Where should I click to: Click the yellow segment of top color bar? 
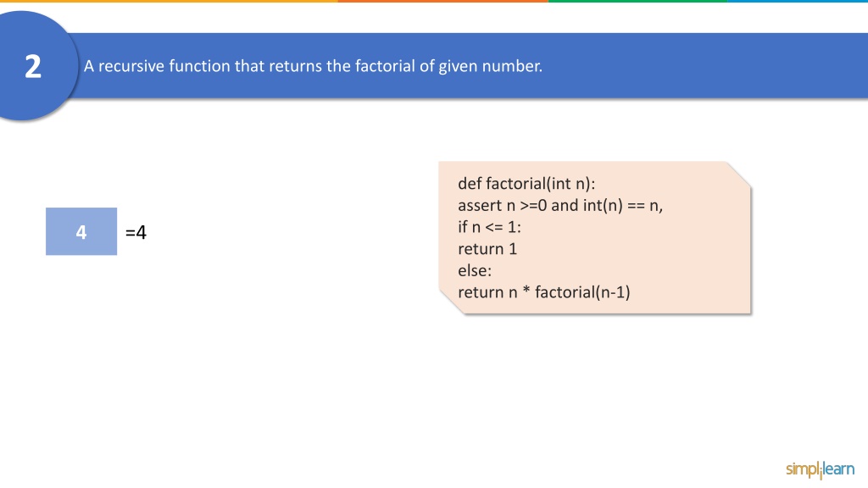click(169, 1)
